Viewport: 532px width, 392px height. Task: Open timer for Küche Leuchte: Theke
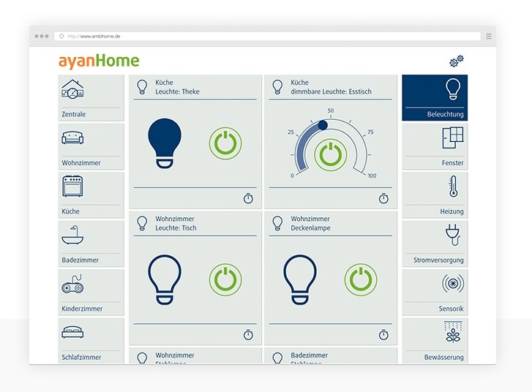[x=248, y=198]
